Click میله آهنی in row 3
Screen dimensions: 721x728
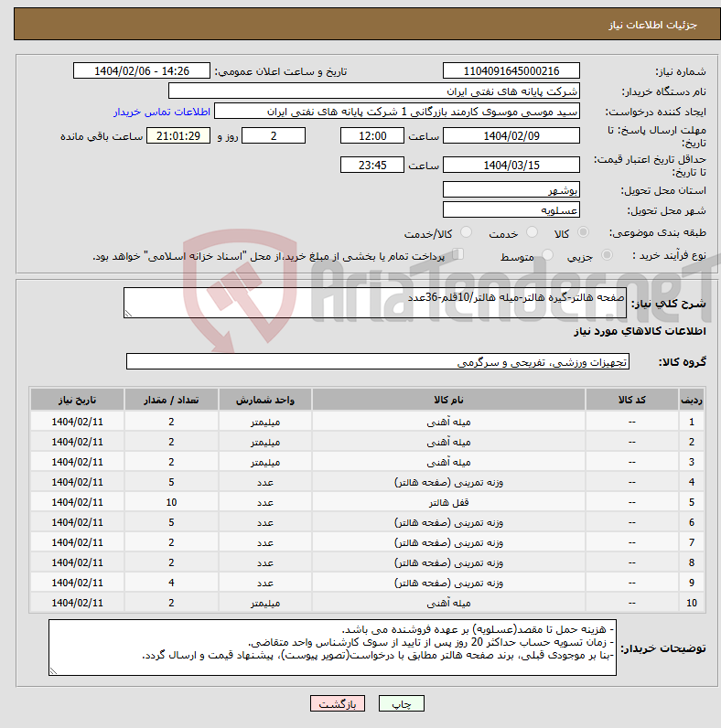point(448,462)
